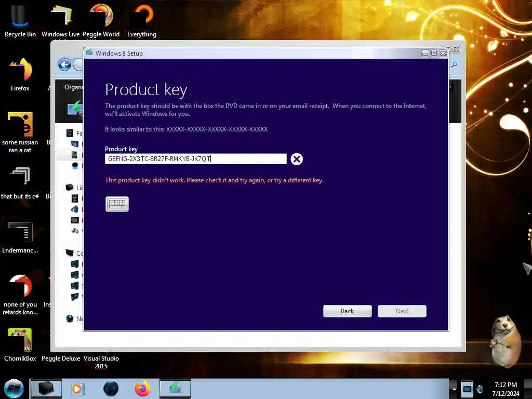Select the Endermanc... desktop icon

tap(20, 237)
